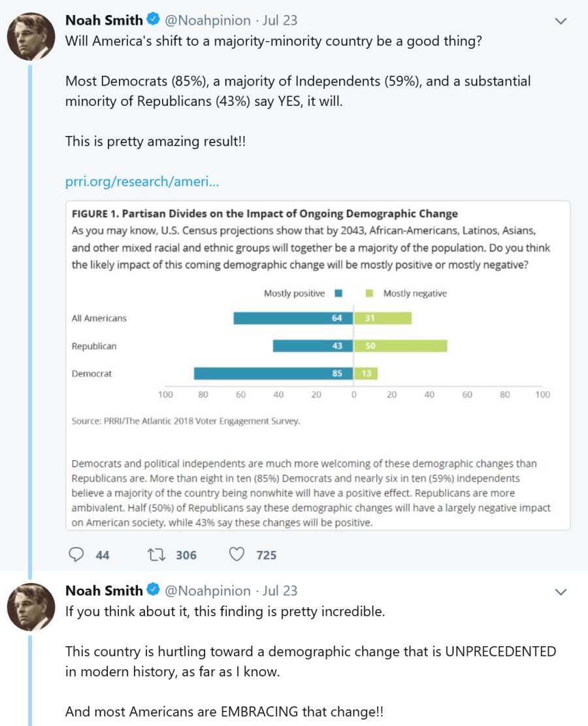Click the Jul 23 timestamp on first tweet
Image resolution: width=588 pixels, height=726 pixels.
click(x=280, y=20)
